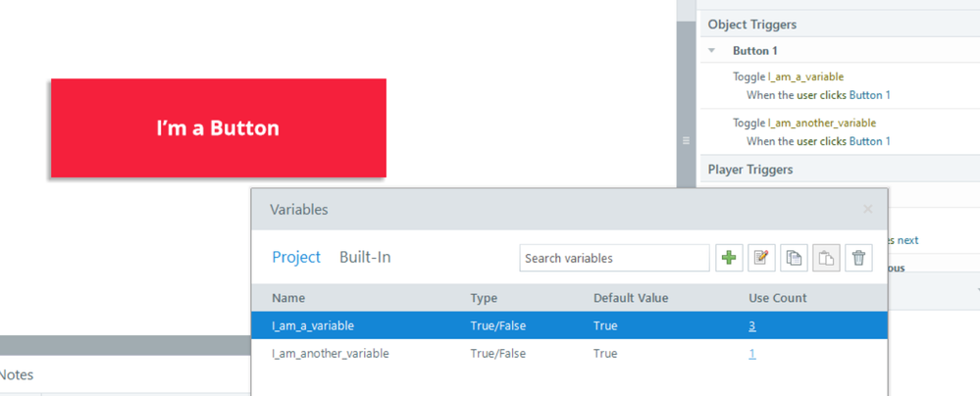Click I_am_another_variable link in second trigger
Image resolution: width=980 pixels, height=396 pixels.
[821, 123]
